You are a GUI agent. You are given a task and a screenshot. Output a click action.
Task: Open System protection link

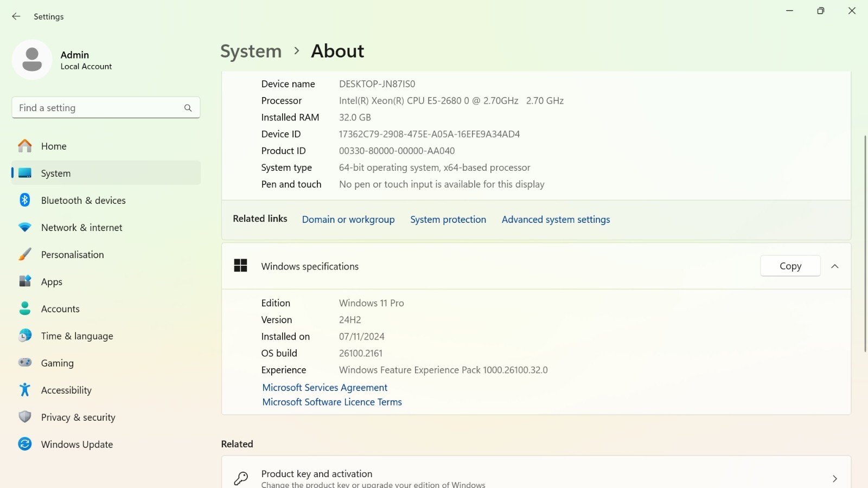click(x=448, y=220)
